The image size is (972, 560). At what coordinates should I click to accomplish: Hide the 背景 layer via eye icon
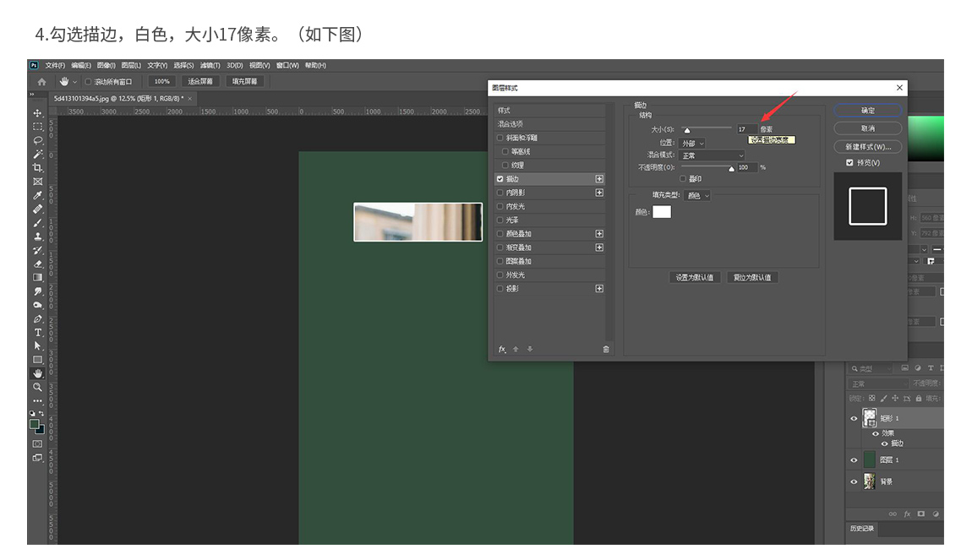(x=854, y=481)
